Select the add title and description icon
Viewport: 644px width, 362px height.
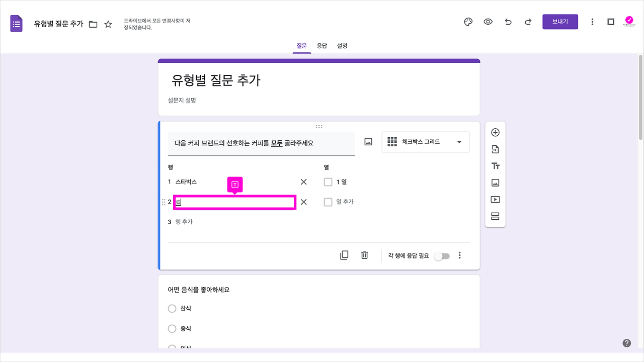click(x=495, y=165)
